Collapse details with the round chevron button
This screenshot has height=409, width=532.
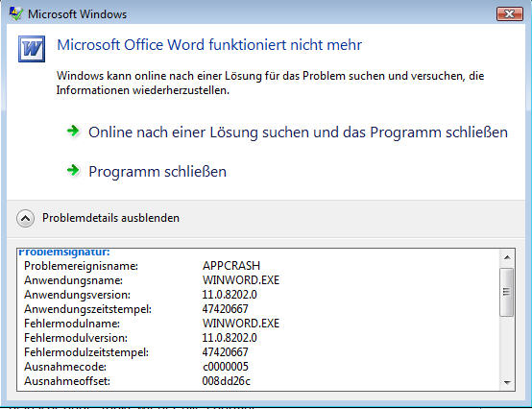(x=25, y=218)
